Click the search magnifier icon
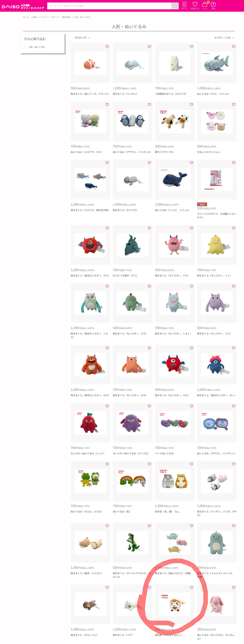The image size is (244, 644). (x=175, y=6)
